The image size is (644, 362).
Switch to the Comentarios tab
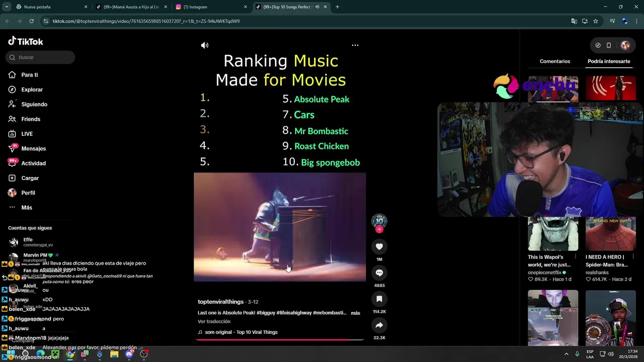(x=555, y=61)
